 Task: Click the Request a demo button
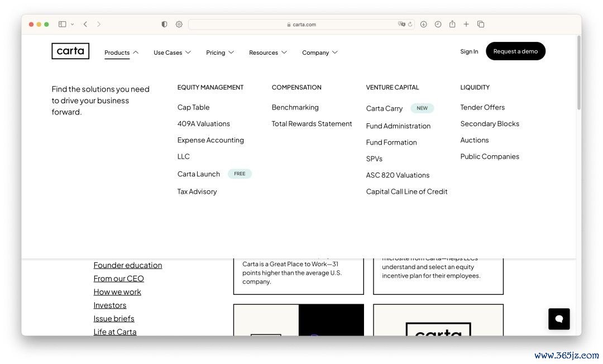coord(515,51)
